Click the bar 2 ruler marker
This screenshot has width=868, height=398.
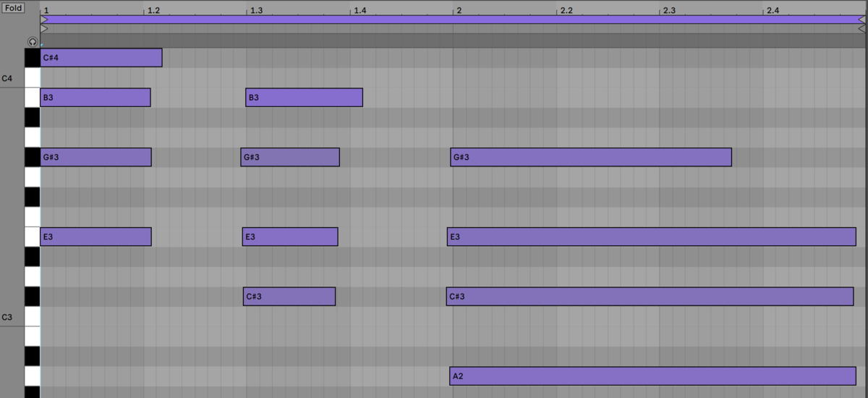pos(459,11)
